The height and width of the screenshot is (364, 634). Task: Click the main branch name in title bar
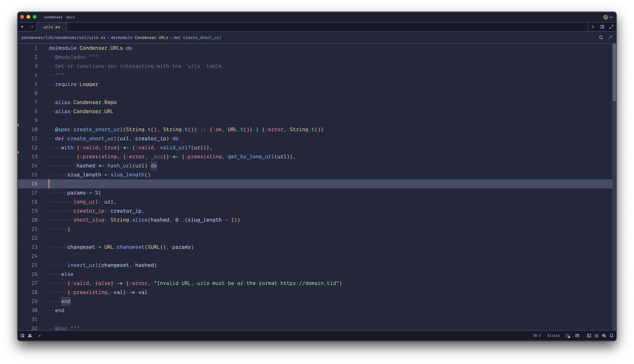(x=71, y=17)
